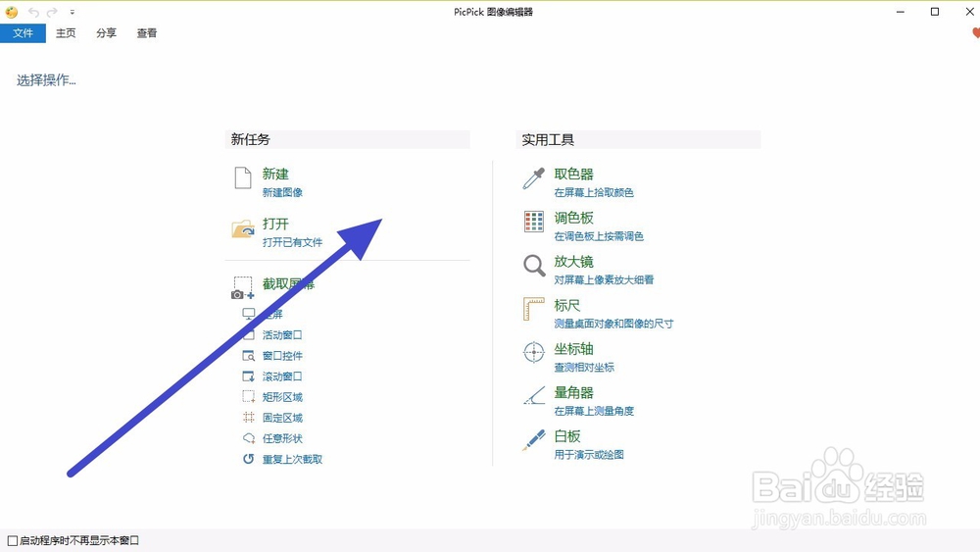Click '查测相对坐标' description text

pyautogui.click(x=584, y=368)
